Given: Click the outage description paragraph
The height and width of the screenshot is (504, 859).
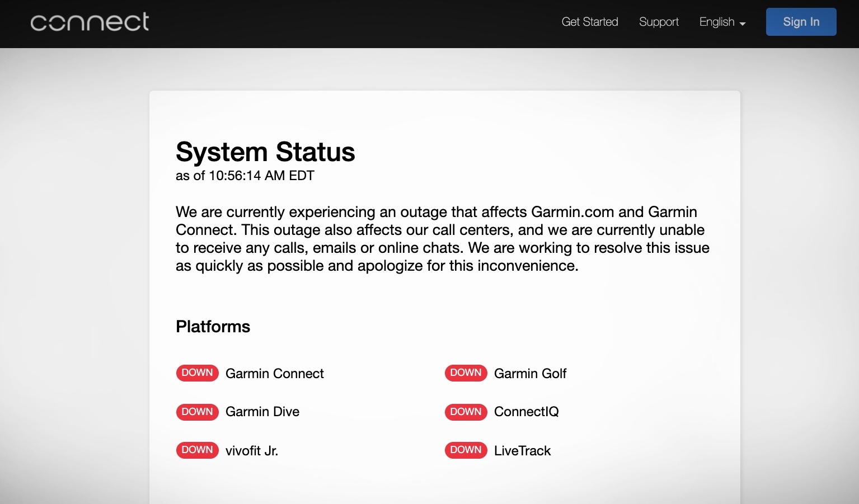Looking at the screenshot, I should (x=443, y=239).
